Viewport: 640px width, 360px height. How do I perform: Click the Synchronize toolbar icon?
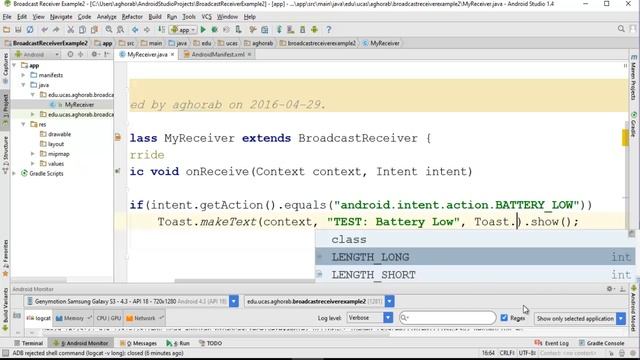coord(30,29)
